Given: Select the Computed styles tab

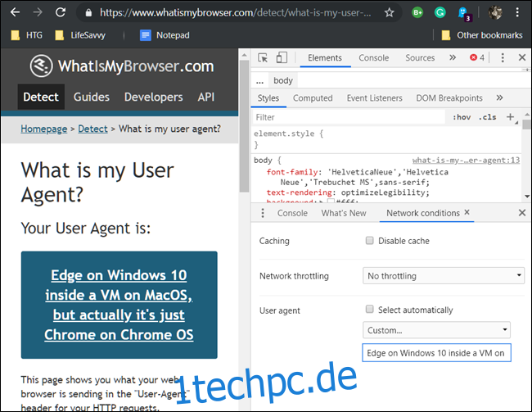Looking at the screenshot, I should point(313,98).
